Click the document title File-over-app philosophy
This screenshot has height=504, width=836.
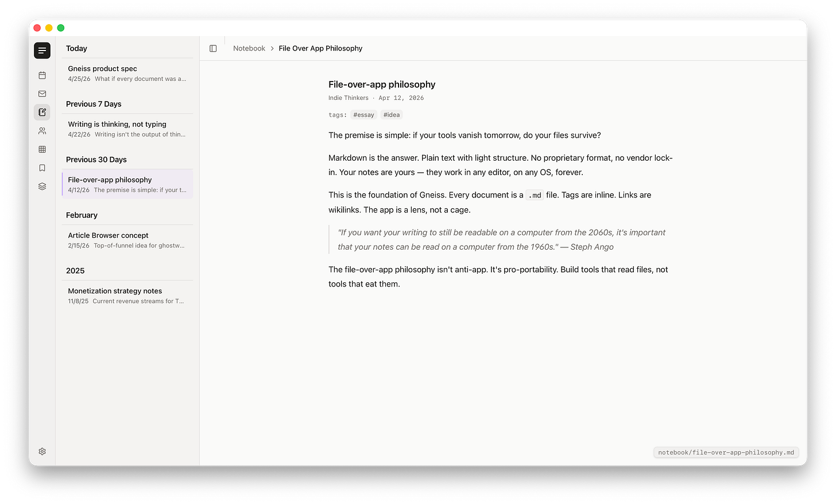point(382,84)
